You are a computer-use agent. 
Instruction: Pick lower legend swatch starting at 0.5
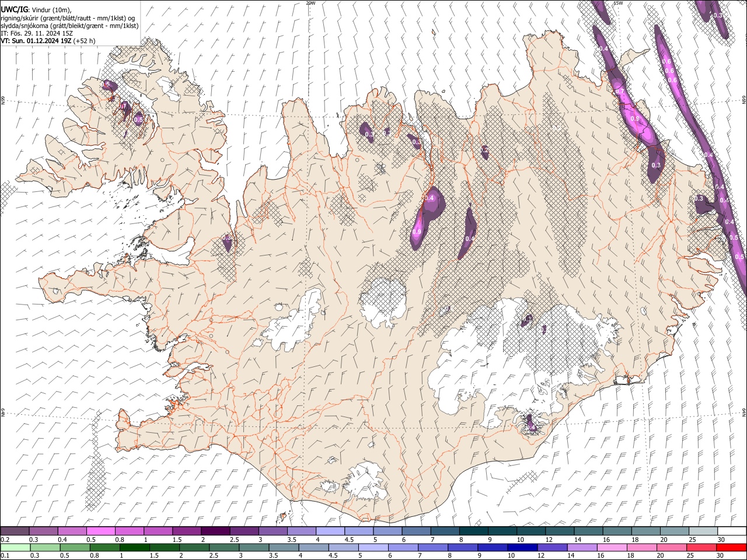pos(75,547)
